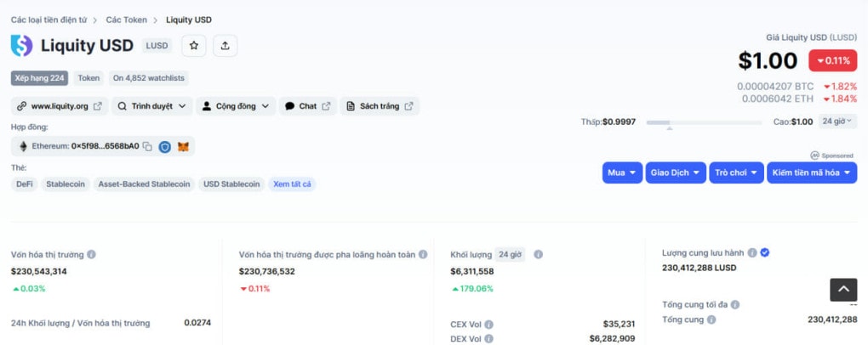Open the 24 giờ range dropdown
868x345 pixels.
pos(837,121)
